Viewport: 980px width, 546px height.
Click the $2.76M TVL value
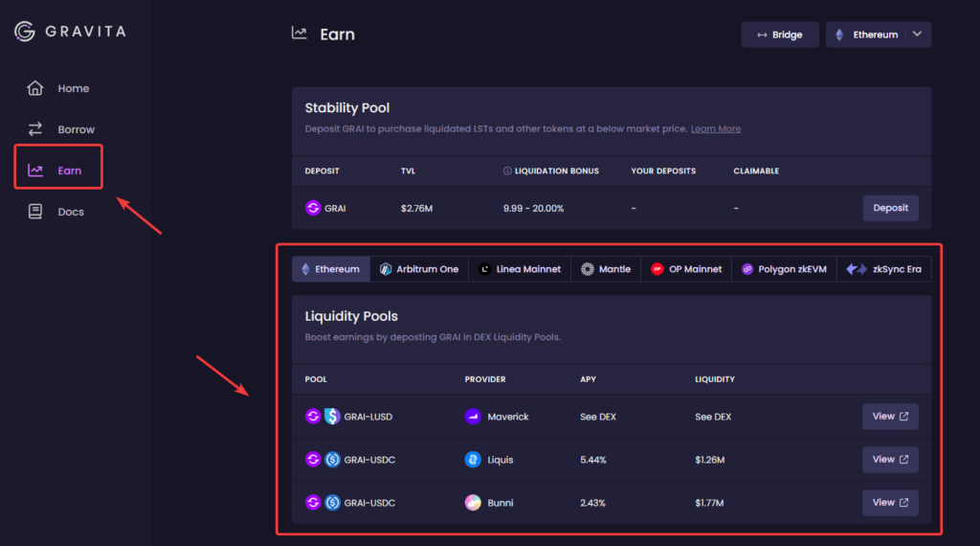(417, 208)
